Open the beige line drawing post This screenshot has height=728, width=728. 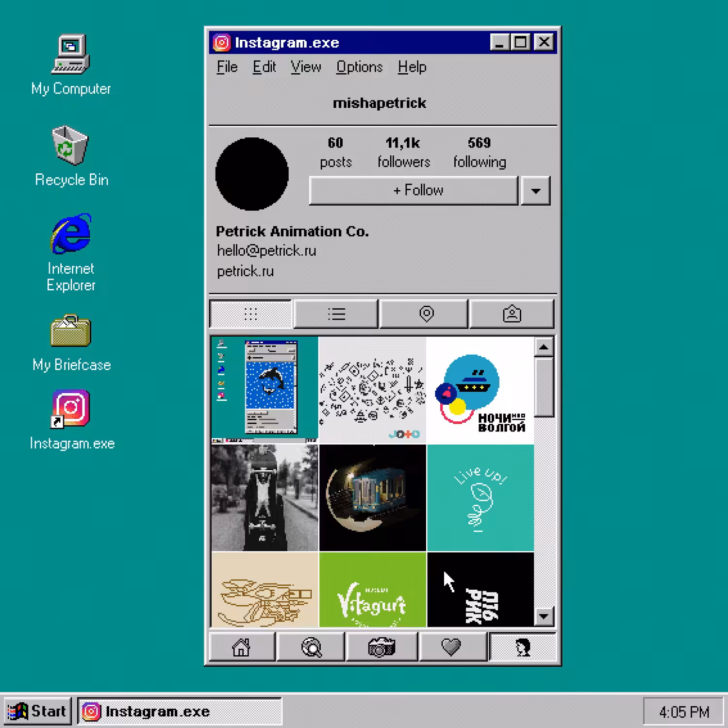point(265,590)
